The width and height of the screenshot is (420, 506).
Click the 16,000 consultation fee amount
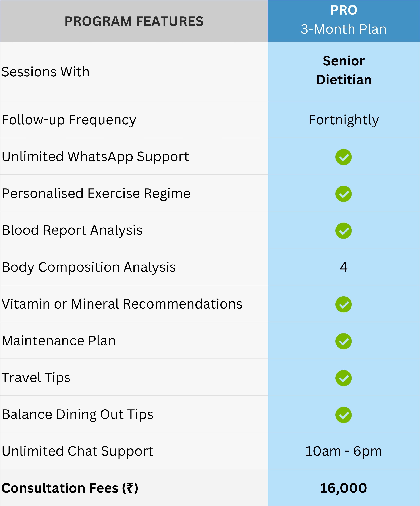point(343,488)
